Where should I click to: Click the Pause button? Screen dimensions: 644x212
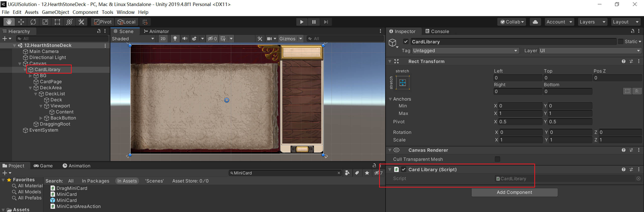(x=314, y=22)
